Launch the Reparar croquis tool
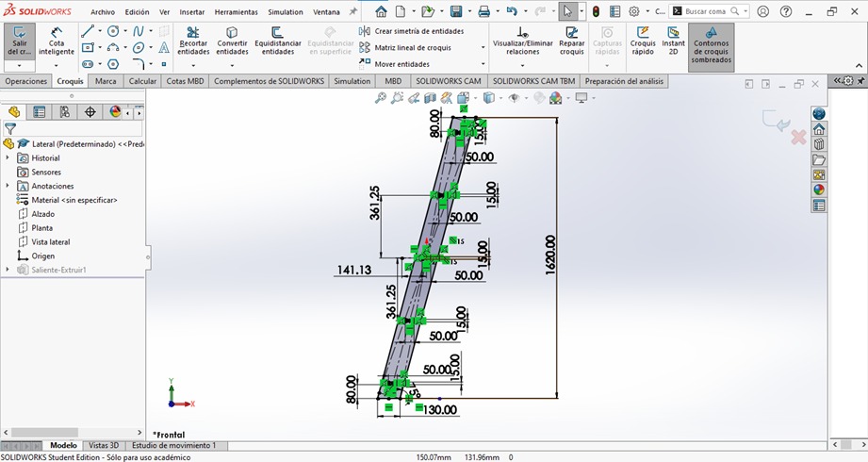 pyautogui.click(x=571, y=41)
